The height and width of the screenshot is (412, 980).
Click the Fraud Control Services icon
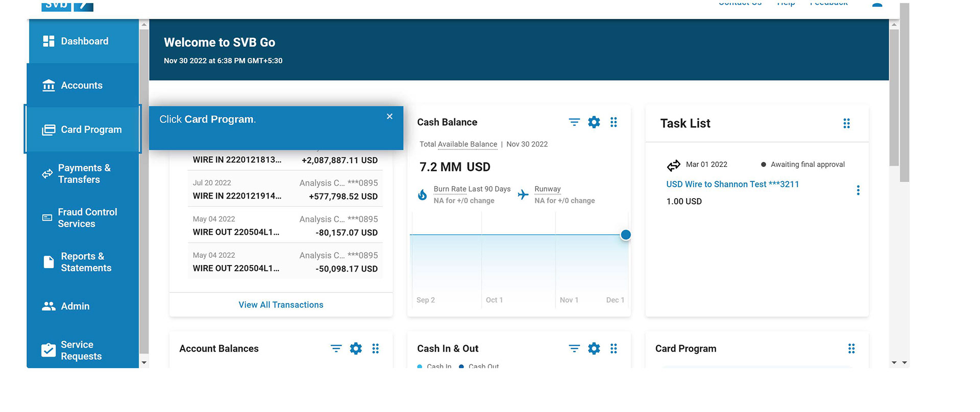[47, 217]
